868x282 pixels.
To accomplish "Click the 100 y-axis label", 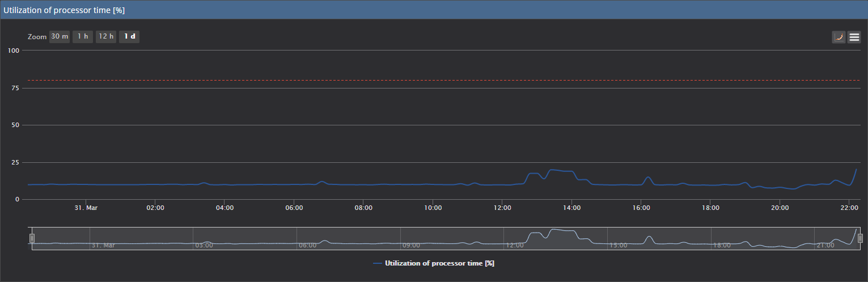I will [14, 50].
